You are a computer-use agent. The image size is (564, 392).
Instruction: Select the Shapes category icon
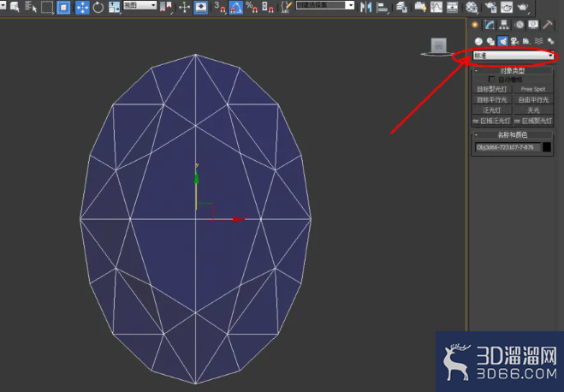pyautogui.click(x=490, y=41)
